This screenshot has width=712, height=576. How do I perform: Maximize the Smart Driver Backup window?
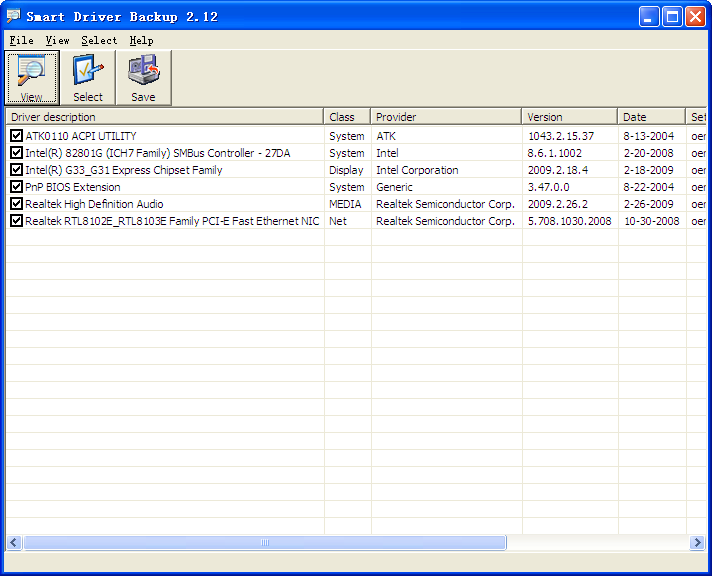(x=672, y=16)
